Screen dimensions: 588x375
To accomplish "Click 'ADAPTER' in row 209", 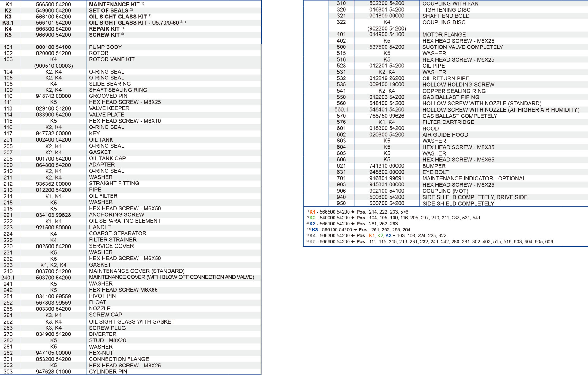I will [x=102, y=165].
